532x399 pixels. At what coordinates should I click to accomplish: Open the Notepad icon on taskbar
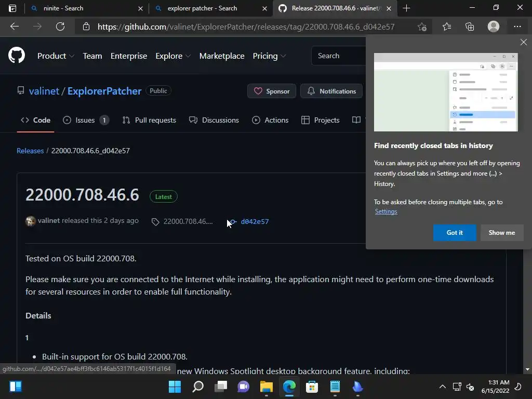335,387
